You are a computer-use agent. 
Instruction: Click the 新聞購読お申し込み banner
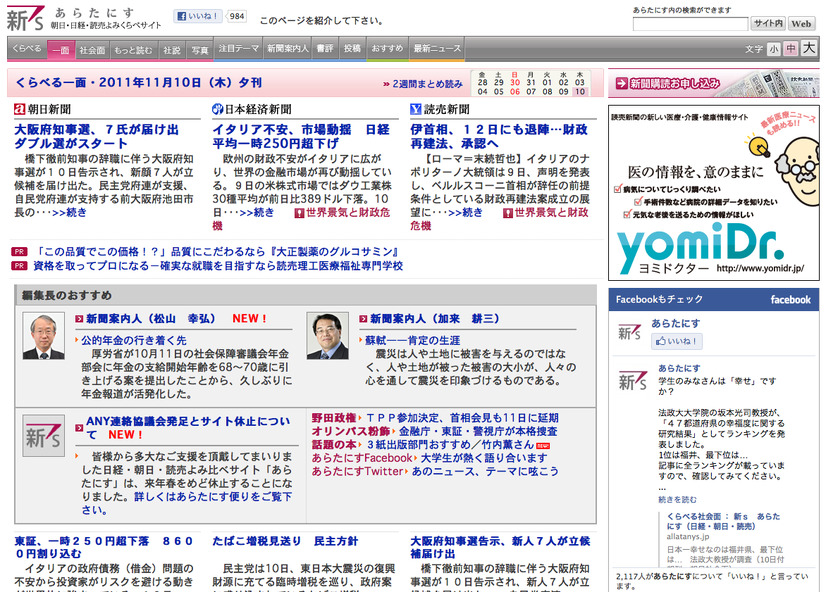click(x=714, y=83)
